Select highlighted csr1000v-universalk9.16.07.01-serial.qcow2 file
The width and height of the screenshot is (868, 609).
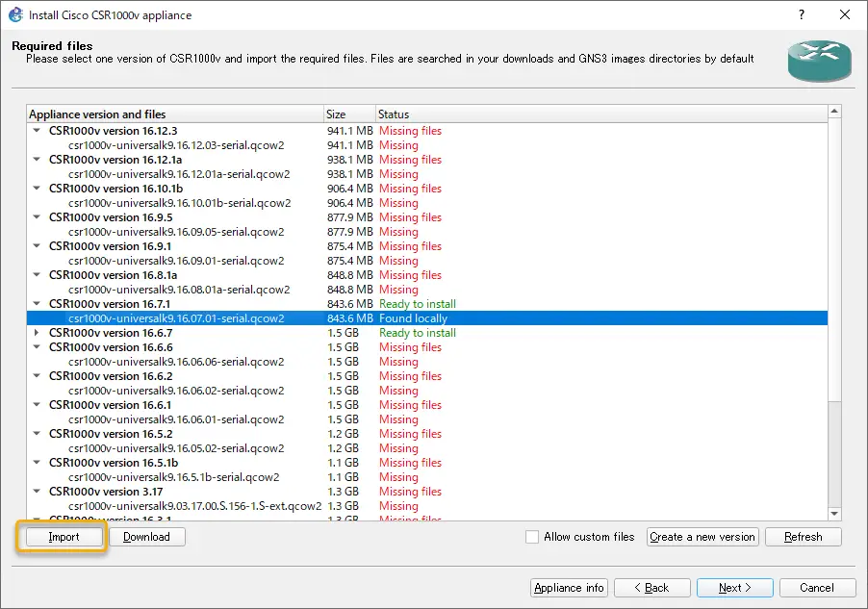tap(427, 318)
